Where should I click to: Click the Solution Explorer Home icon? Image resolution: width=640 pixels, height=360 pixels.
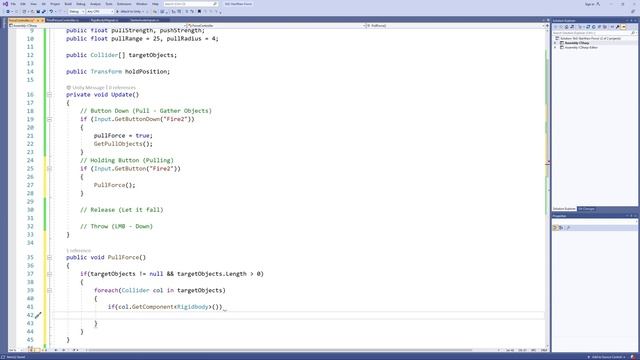pos(567,27)
